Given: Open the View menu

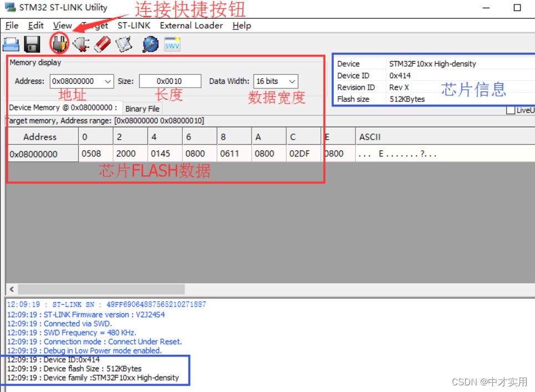Looking at the screenshot, I should (63, 26).
